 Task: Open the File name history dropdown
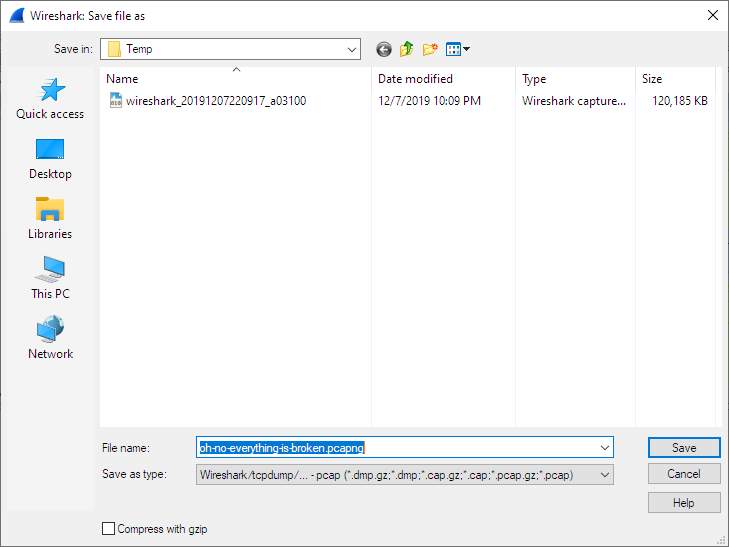coord(604,448)
